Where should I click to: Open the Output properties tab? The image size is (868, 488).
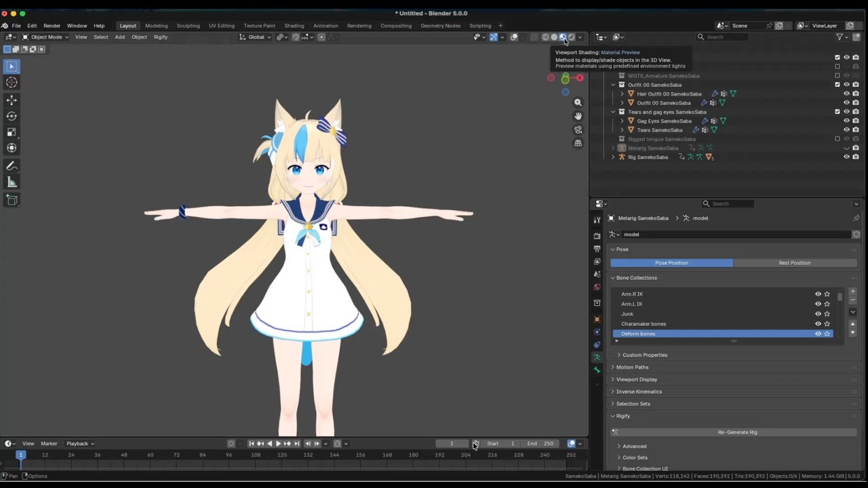coord(597,249)
